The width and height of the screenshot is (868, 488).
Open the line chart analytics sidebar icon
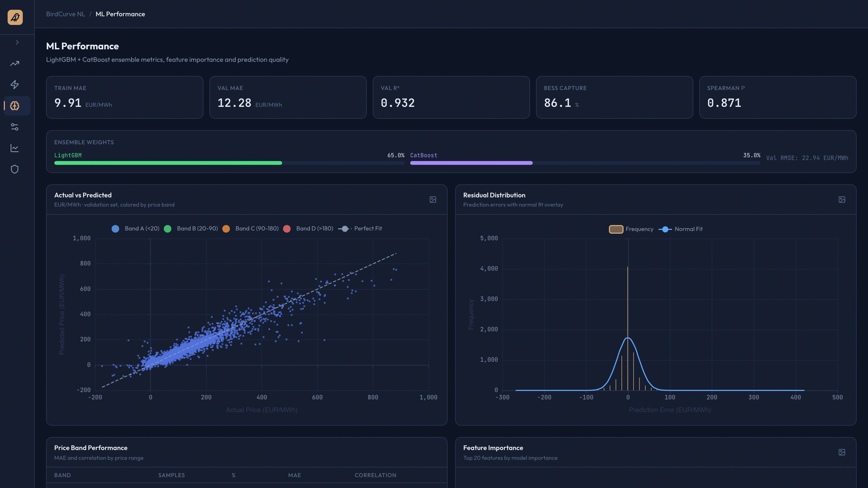[x=15, y=148]
